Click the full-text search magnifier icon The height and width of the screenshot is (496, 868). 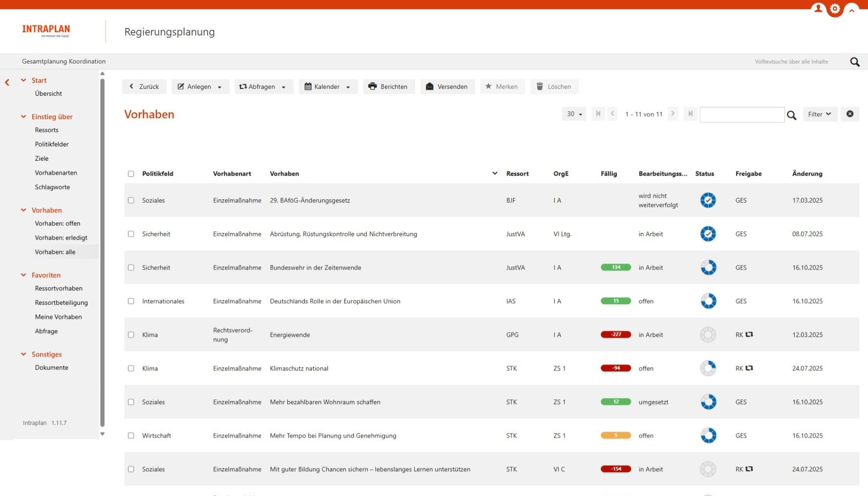coord(854,62)
